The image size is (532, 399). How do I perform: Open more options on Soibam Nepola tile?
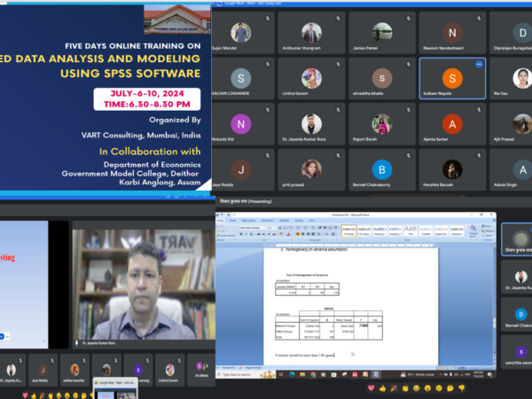point(479,64)
